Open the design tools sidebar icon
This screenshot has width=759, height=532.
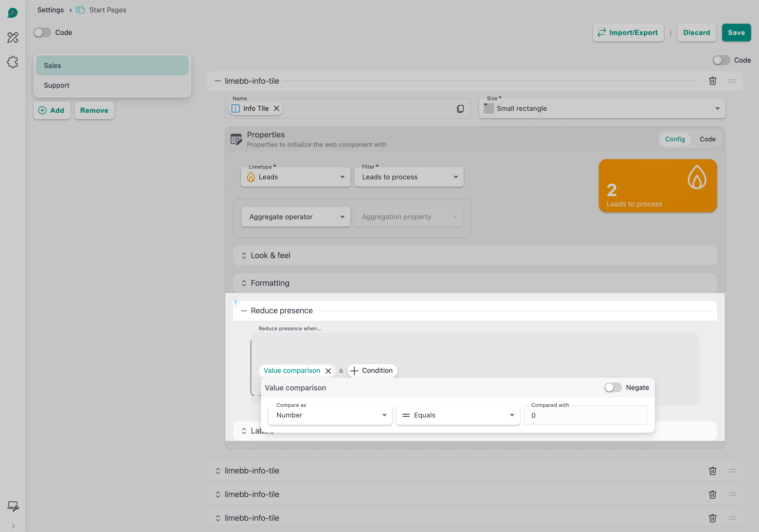pyautogui.click(x=13, y=37)
